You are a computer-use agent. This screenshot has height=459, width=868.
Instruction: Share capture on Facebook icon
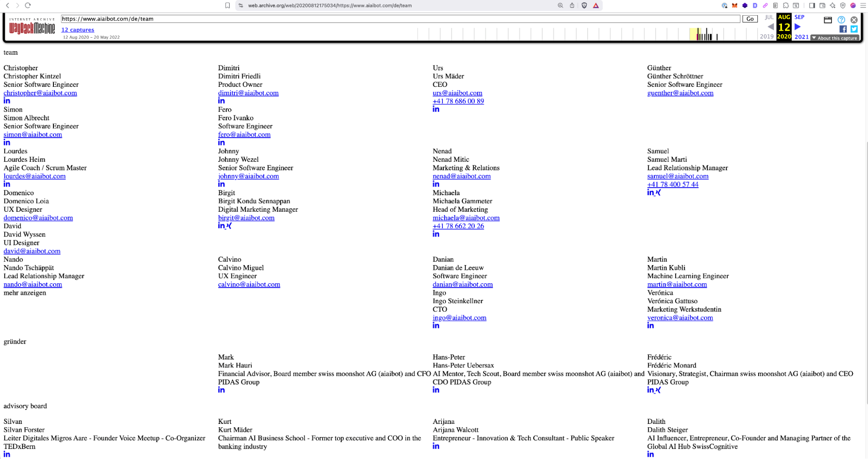coord(843,29)
